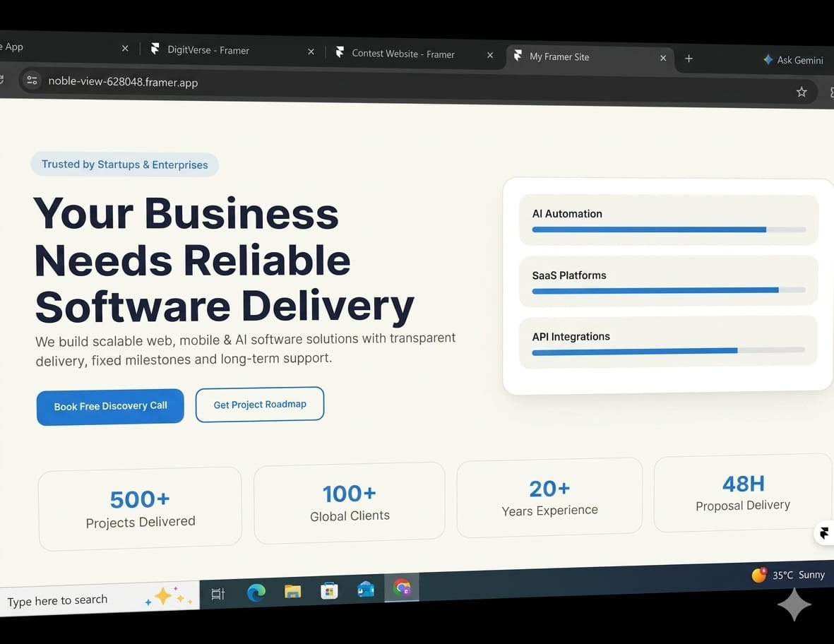
Task: Close the Contest Website - Framer tab
Action: 490,55
